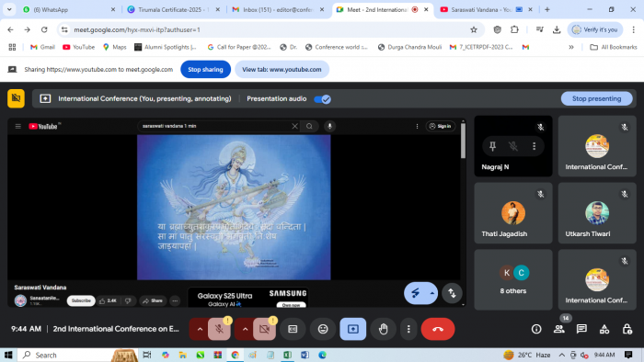Toggle the Presentation audio switch
Screen dimensions: 644x362
point(322,99)
